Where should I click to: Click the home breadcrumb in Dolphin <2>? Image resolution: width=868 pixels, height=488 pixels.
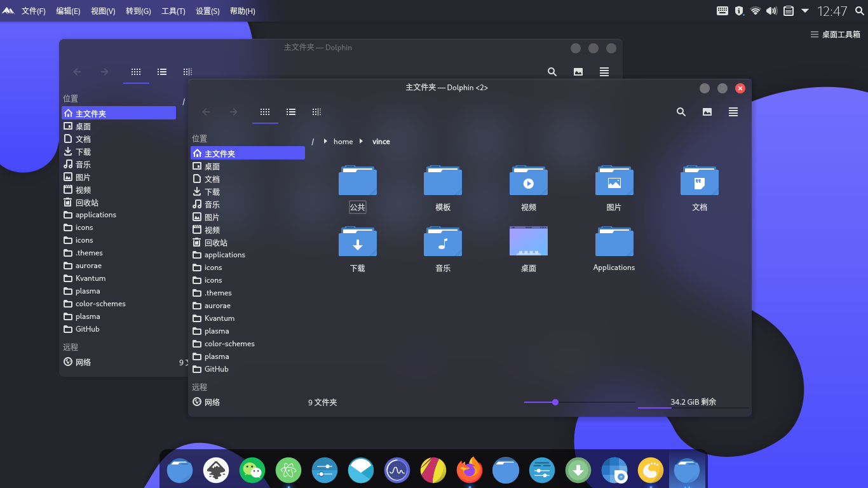pyautogui.click(x=343, y=142)
